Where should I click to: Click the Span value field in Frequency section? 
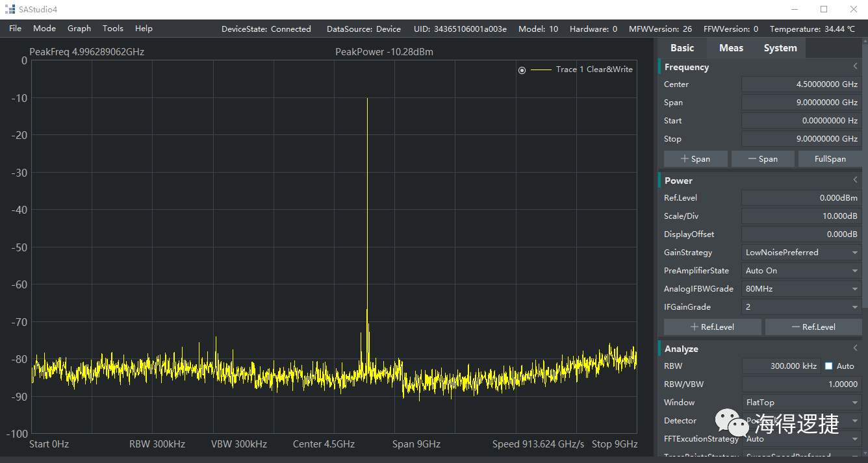pos(802,103)
